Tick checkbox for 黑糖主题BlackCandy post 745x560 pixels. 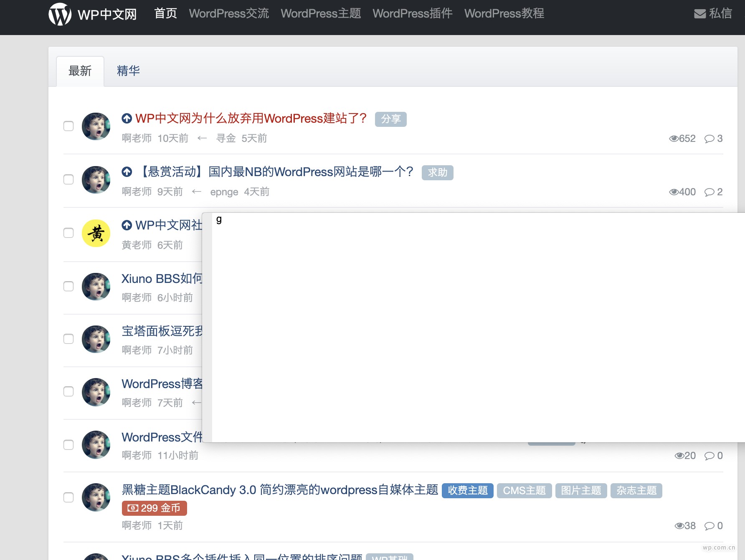[68, 497]
